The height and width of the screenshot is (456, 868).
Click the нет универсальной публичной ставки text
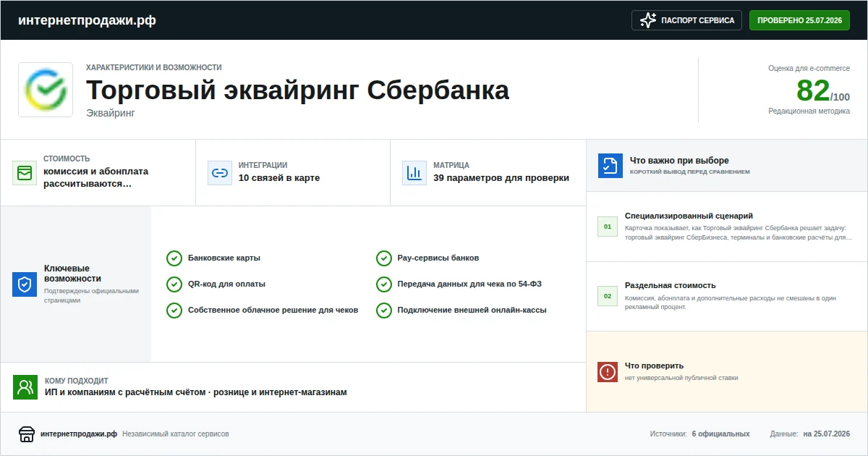(x=681, y=378)
